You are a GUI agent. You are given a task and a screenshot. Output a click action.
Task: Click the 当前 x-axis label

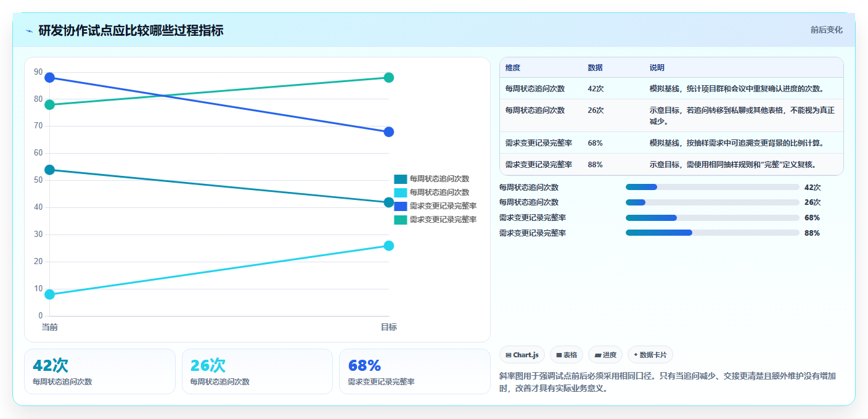click(x=50, y=327)
